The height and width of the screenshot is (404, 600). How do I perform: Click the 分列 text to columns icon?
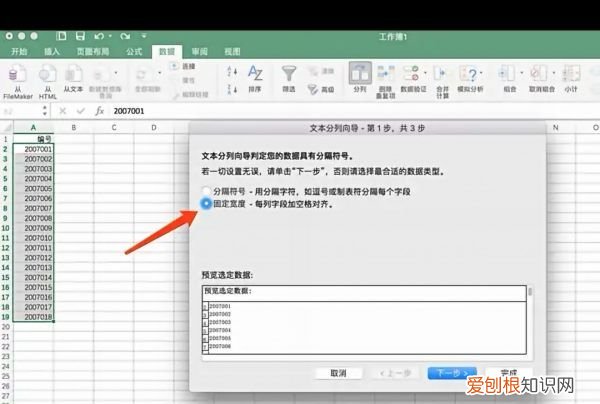pyautogui.click(x=360, y=73)
